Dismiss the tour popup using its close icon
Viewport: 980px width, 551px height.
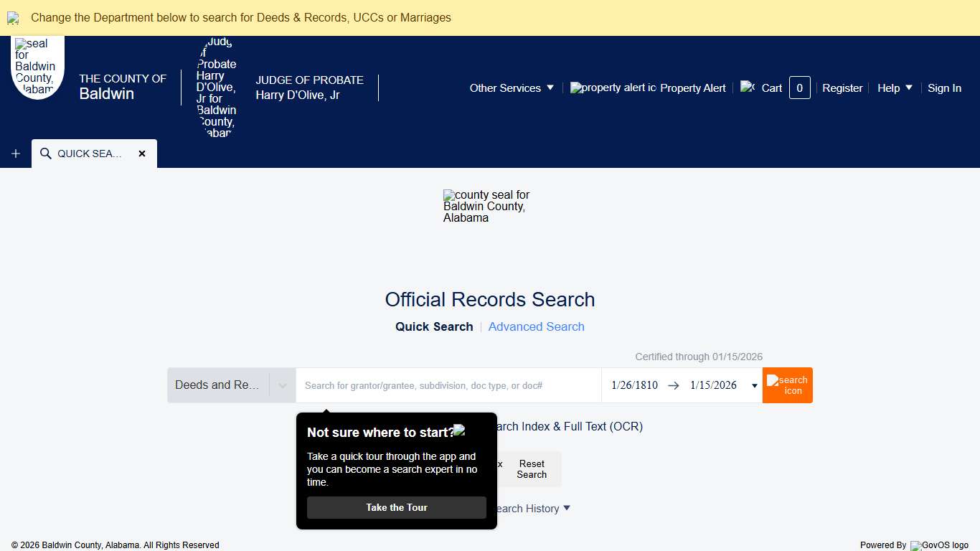point(459,430)
